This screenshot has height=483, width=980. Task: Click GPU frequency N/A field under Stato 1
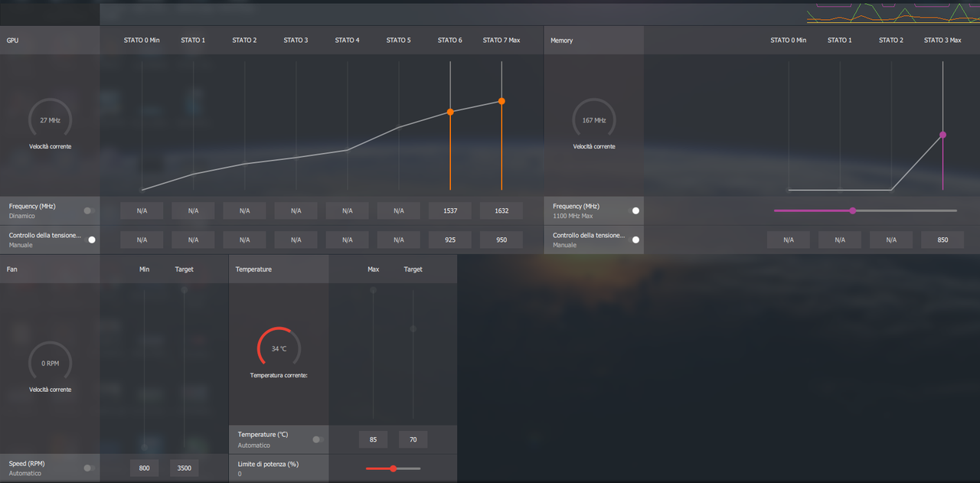193,210
